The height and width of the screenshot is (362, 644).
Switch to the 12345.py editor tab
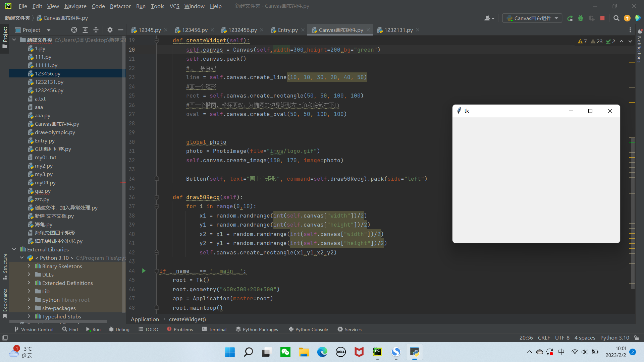150,30
